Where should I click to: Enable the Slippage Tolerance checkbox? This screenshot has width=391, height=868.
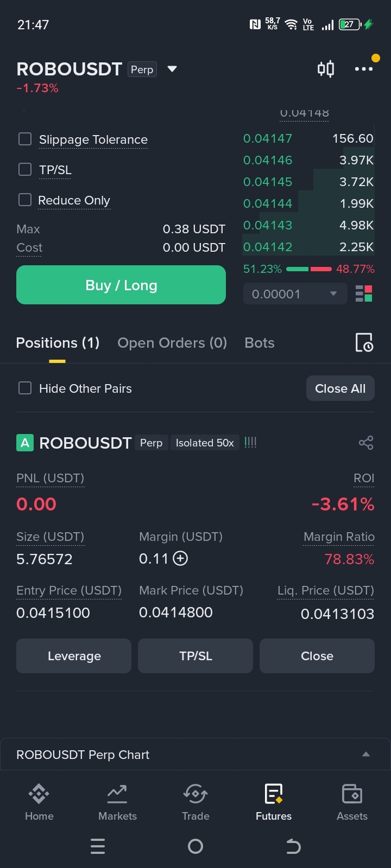coord(25,139)
